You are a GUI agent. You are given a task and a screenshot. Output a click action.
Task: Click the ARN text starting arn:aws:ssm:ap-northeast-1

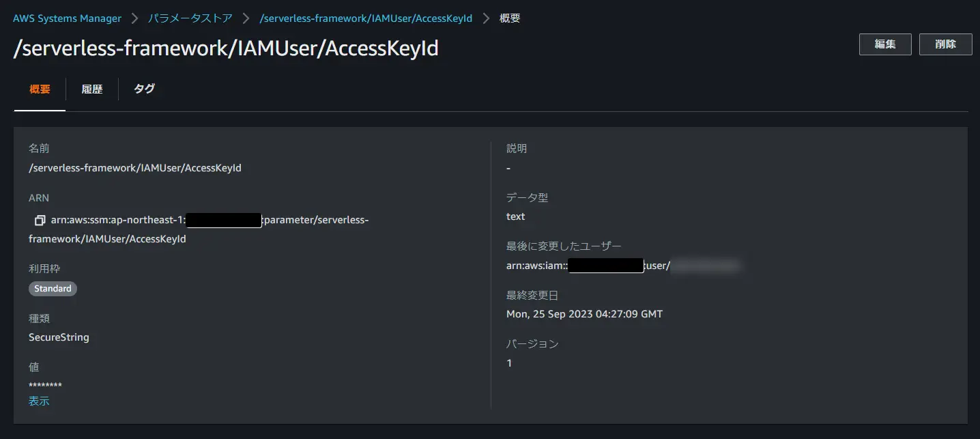pyautogui.click(x=199, y=229)
